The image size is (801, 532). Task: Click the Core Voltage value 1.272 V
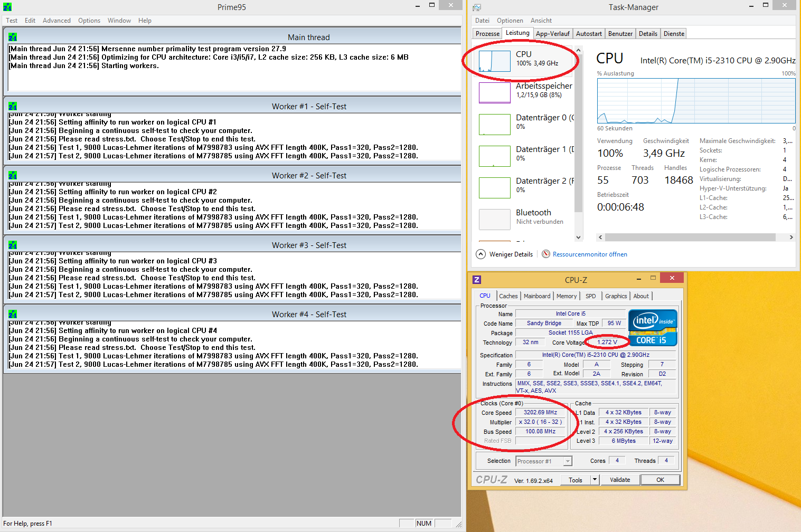pos(607,342)
